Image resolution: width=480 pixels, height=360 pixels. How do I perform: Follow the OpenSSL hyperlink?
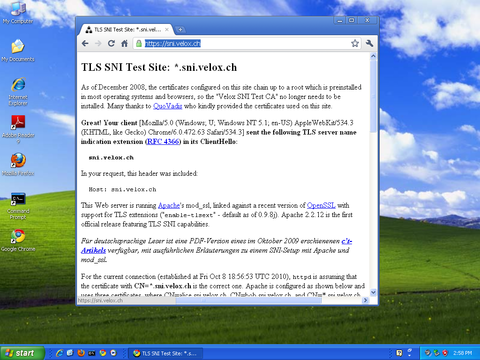321,205
